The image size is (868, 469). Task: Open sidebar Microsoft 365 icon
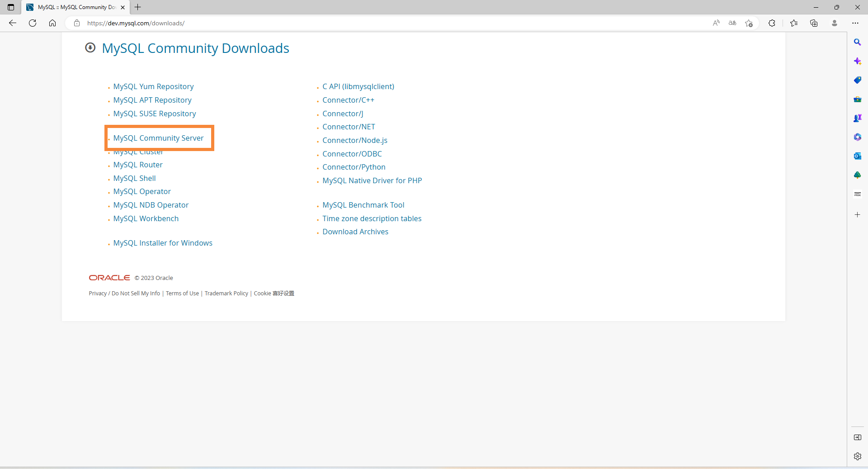tap(857, 137)
